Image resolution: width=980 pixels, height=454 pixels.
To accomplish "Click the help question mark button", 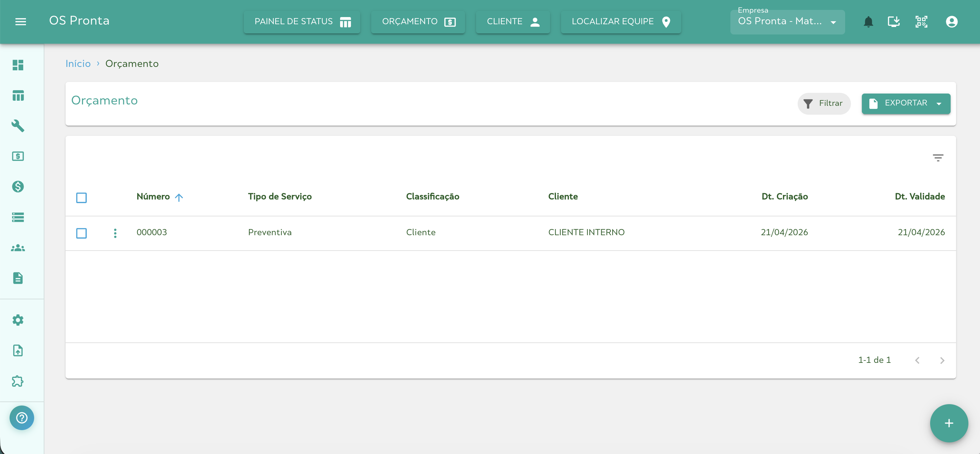I will (x=22, y=417).
